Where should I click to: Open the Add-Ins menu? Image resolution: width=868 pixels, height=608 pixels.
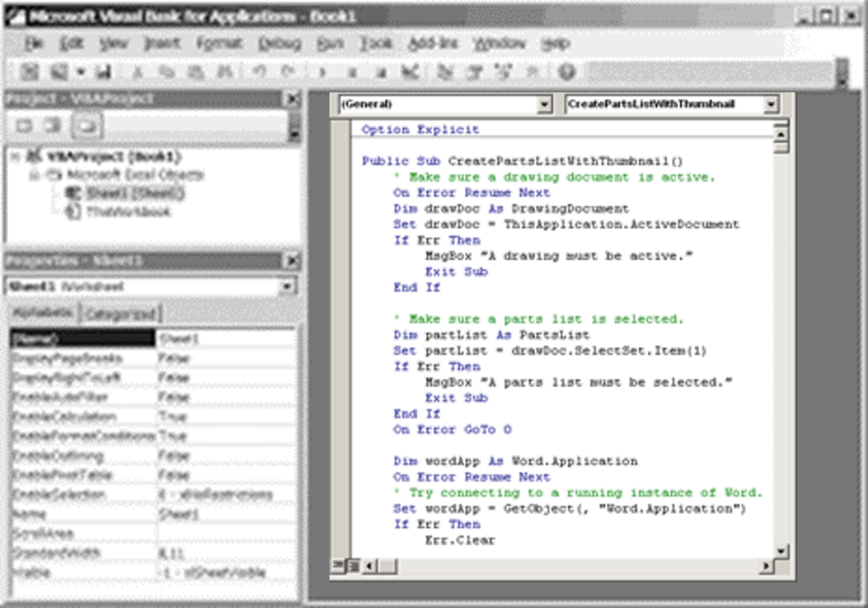coord(433,43)
